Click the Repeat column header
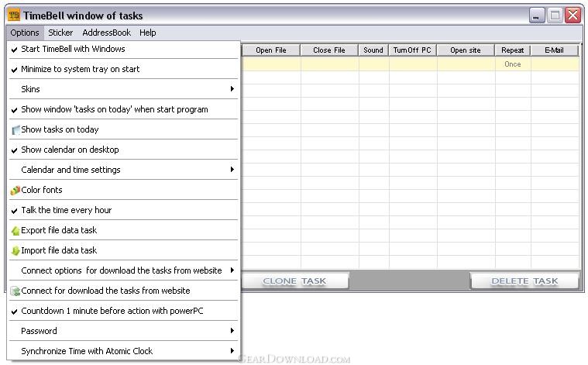 coord(512,50)
